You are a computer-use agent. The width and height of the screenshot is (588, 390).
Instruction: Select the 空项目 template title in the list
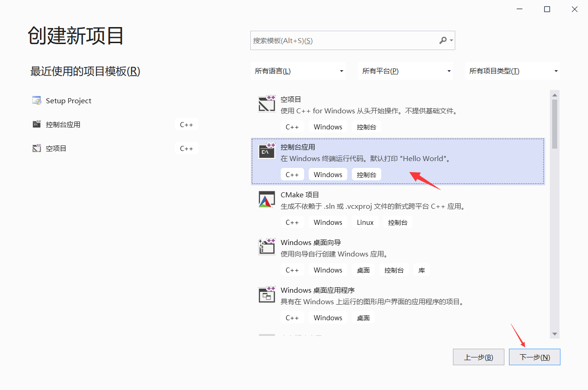[x=291, y=99]
